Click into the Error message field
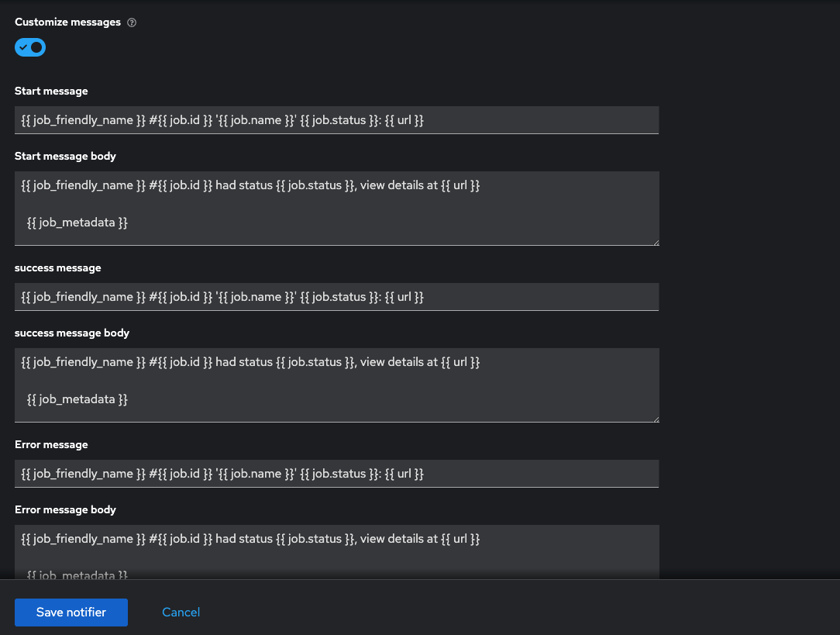This screenshot has height=635, width=840. coord(336,474)
